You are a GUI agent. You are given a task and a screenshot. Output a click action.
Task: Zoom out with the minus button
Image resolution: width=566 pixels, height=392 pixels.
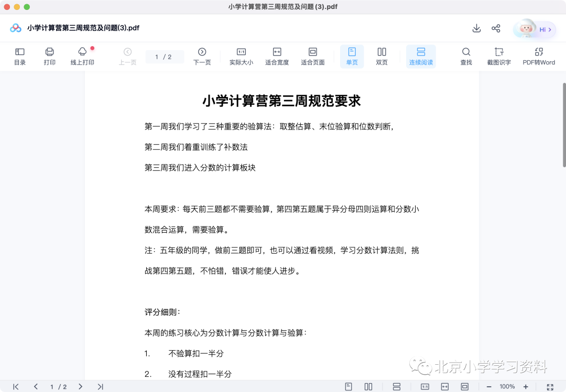click(489, 387)
